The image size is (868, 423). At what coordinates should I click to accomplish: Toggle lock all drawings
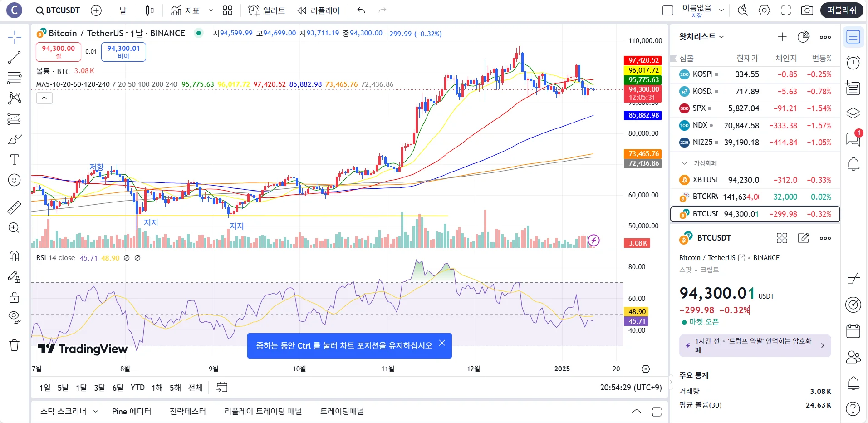[15, 297]
